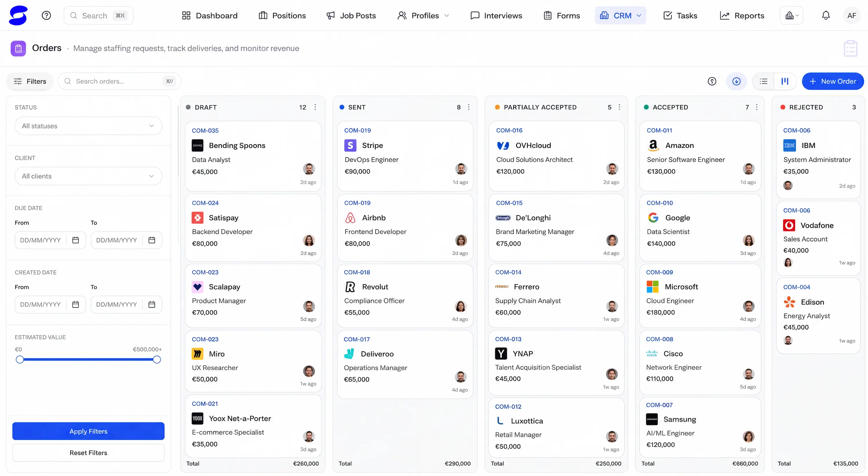
Task: Expand the All statuses dropdown
Action: click(x=88, y=126)
